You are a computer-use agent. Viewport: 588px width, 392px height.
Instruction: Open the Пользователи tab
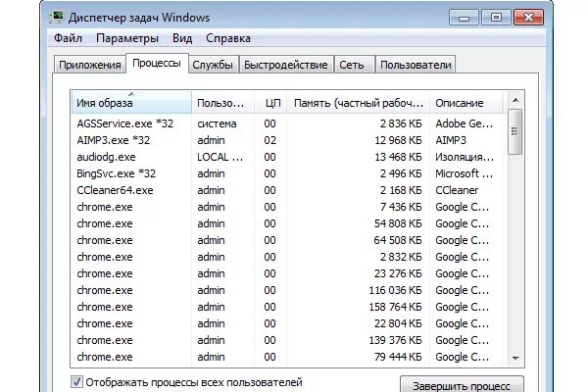point(416,65)
